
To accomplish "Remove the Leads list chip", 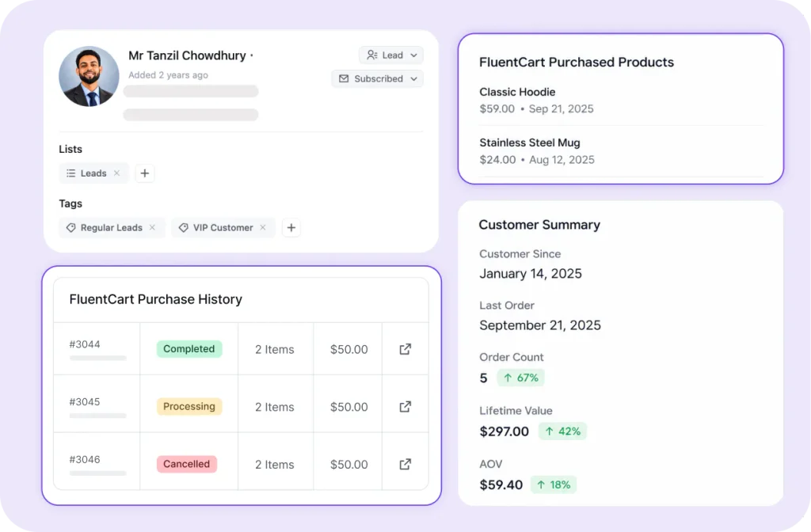I will (x=117, y=173).
